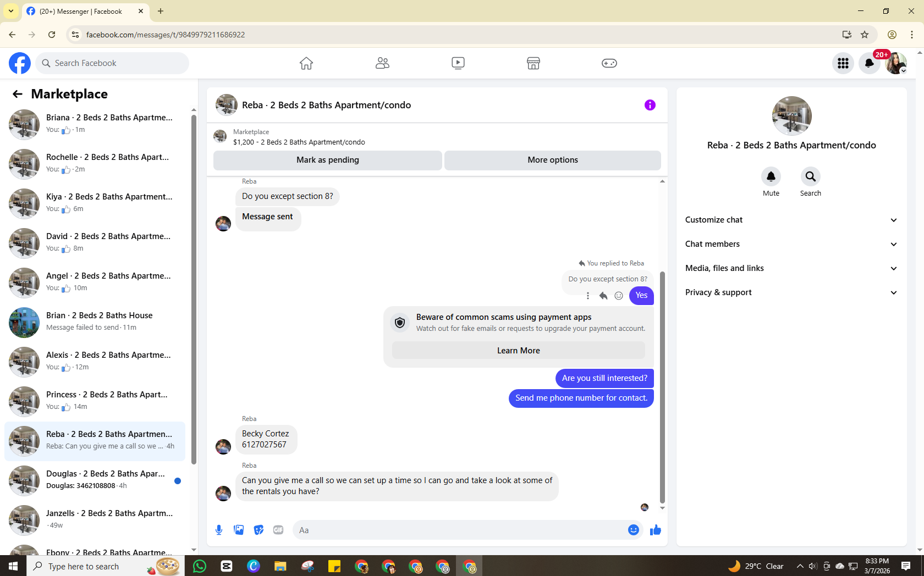Open the Video tab icon
Screen dimensions: 924x576
pos(458,63)
